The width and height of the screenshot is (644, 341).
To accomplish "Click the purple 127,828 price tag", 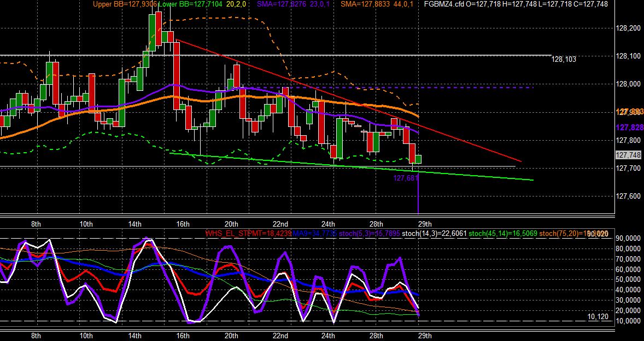I will 629,128.
